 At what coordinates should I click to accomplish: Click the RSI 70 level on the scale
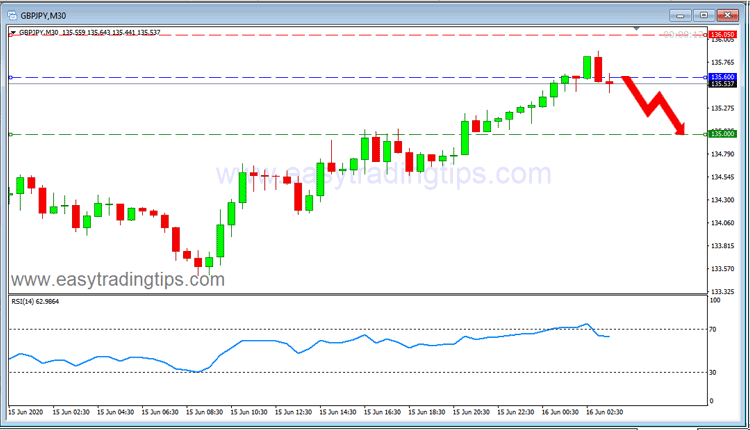(x=714, y=329)
